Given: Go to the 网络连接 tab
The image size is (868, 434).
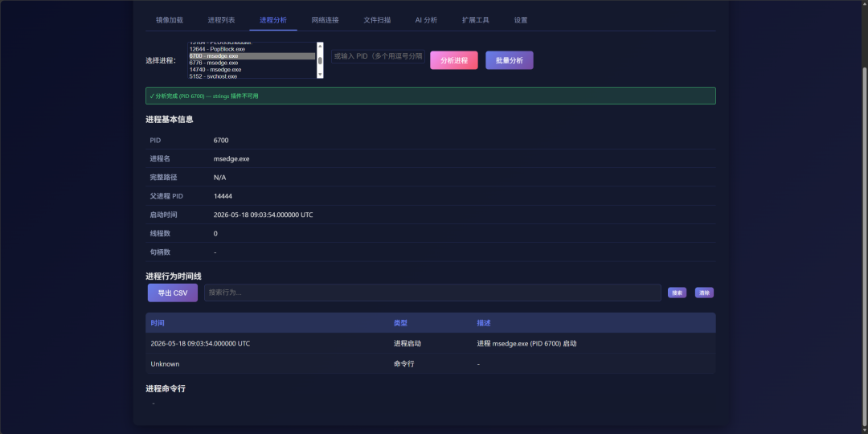Looking at the screenshot, I should click(x=325, y=20).
